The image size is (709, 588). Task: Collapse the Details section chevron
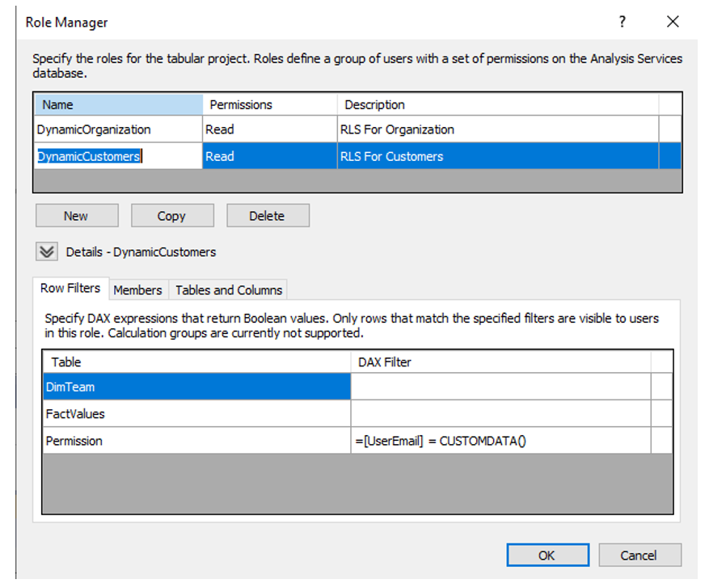(47, 252)
